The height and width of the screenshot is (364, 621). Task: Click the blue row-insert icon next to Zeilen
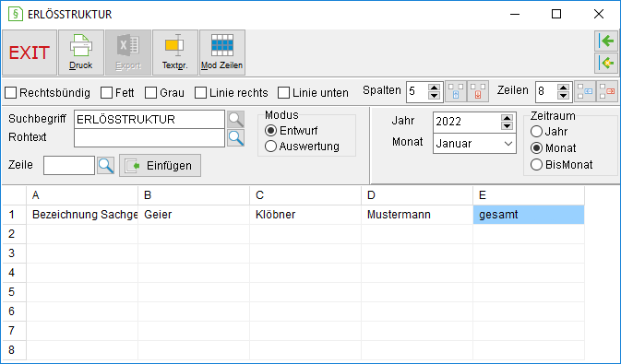click(585, 91)
